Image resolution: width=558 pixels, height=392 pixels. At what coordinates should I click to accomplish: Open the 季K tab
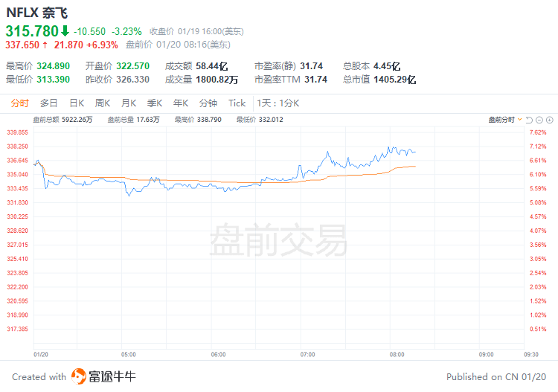pos(155,103)
